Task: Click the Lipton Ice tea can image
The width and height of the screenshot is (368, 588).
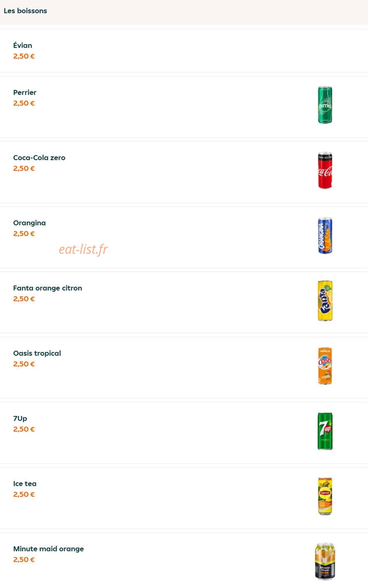Action: (325, 496)
